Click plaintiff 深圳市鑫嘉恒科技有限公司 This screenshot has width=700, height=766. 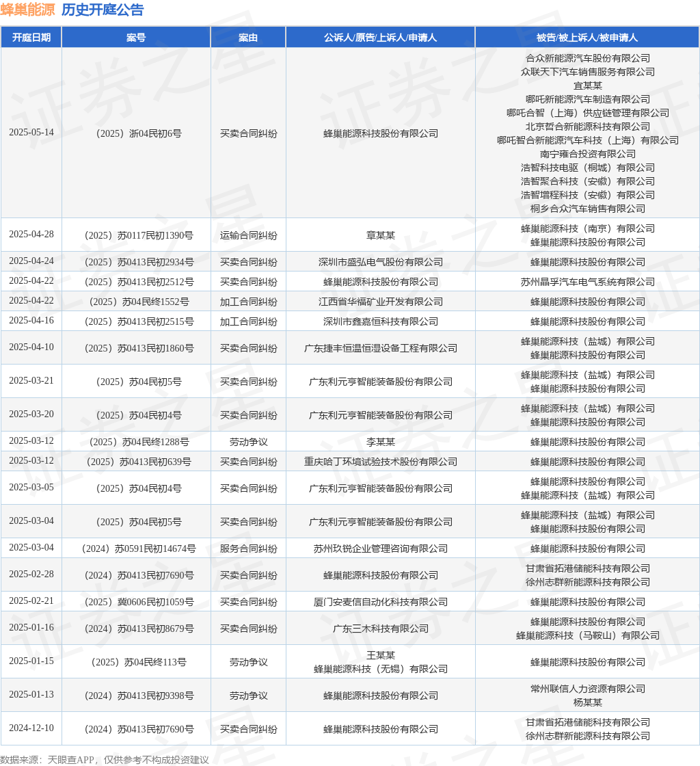tap(381, 321)
